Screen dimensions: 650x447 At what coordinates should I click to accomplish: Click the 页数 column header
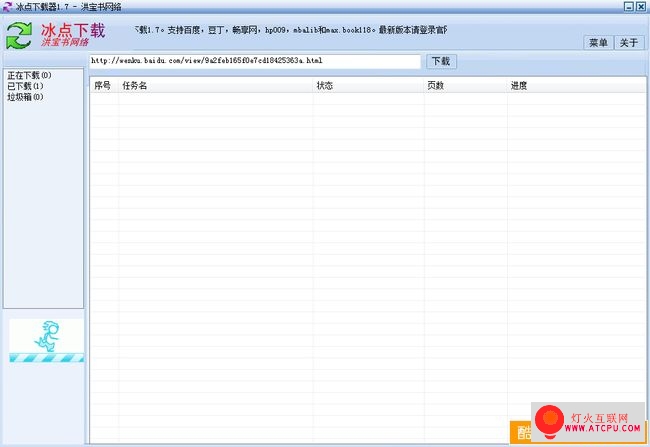coord(466,85)
